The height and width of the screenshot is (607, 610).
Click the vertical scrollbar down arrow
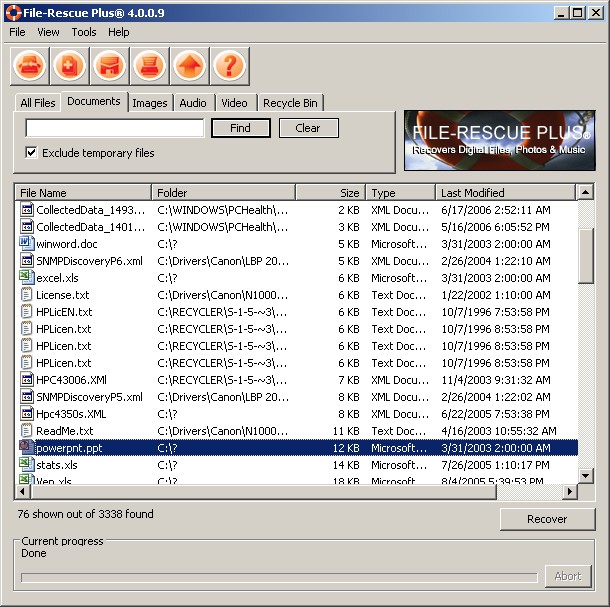coord(585,475)
